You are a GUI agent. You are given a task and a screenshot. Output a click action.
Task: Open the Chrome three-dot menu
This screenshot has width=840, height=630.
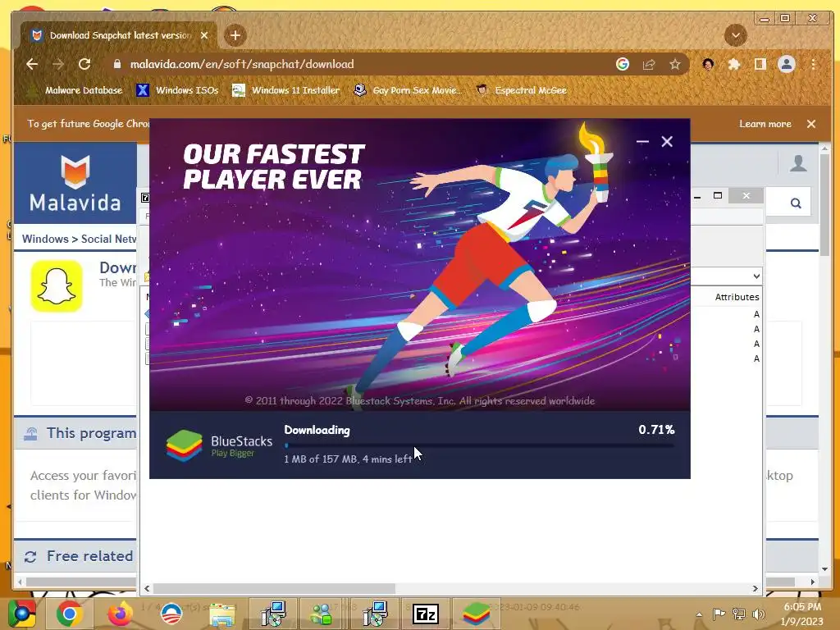[x=813, y=64]
